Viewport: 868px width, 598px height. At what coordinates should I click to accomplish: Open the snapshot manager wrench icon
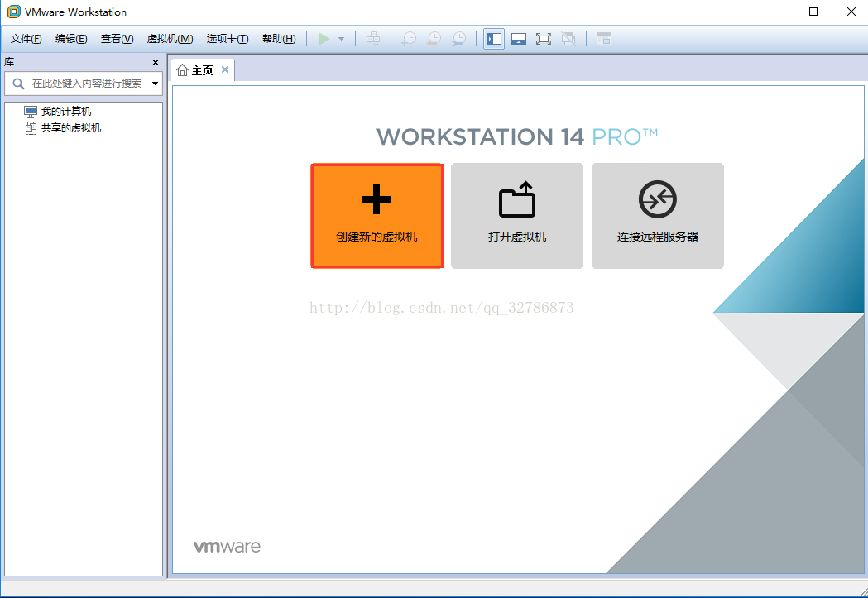click(x=458, y=39)
